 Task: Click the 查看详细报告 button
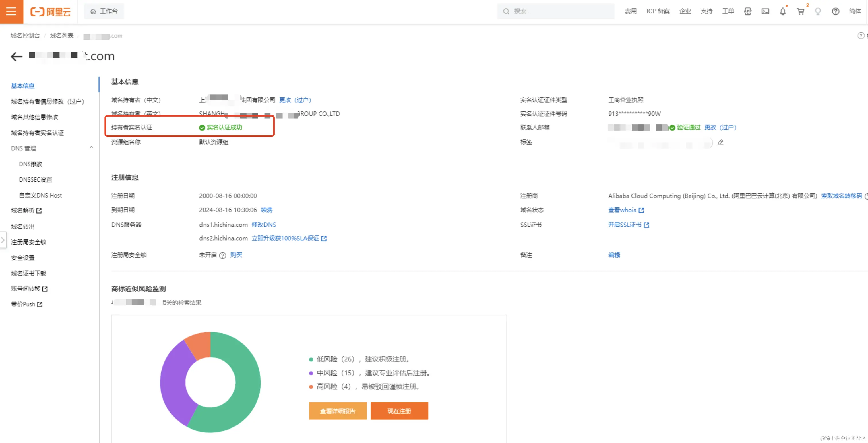[337, 411]
